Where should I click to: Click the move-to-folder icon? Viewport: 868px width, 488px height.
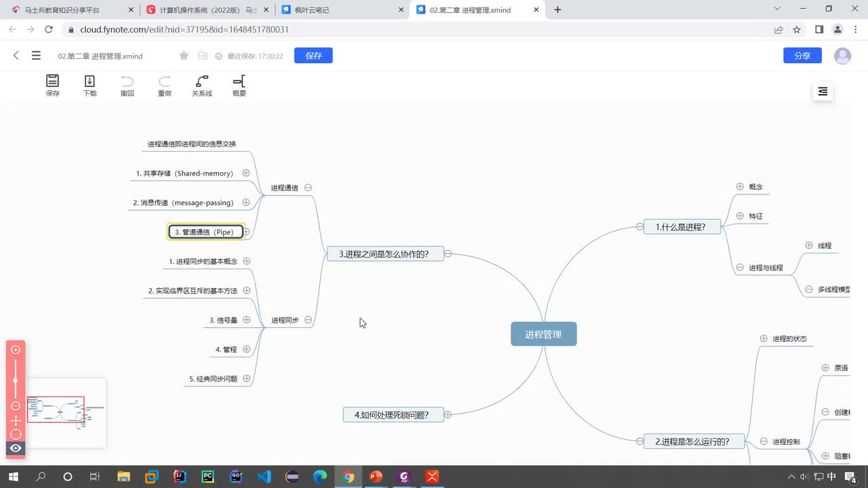point(202,56)
